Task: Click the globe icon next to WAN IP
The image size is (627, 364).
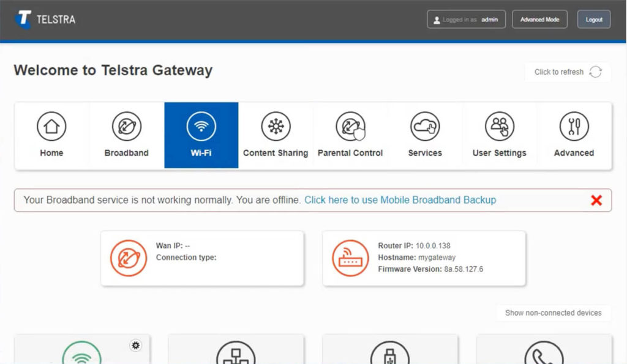Action: point(129,258)
